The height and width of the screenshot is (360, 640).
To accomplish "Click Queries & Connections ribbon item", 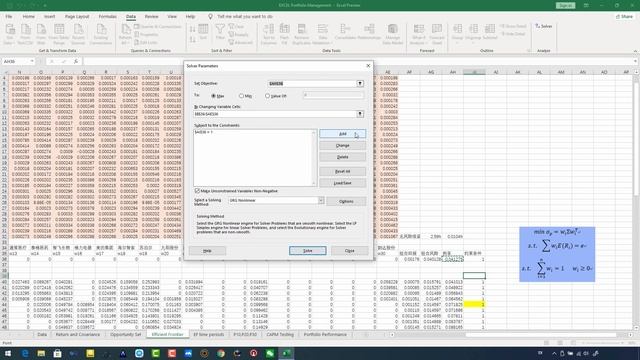I will [158, 27].
